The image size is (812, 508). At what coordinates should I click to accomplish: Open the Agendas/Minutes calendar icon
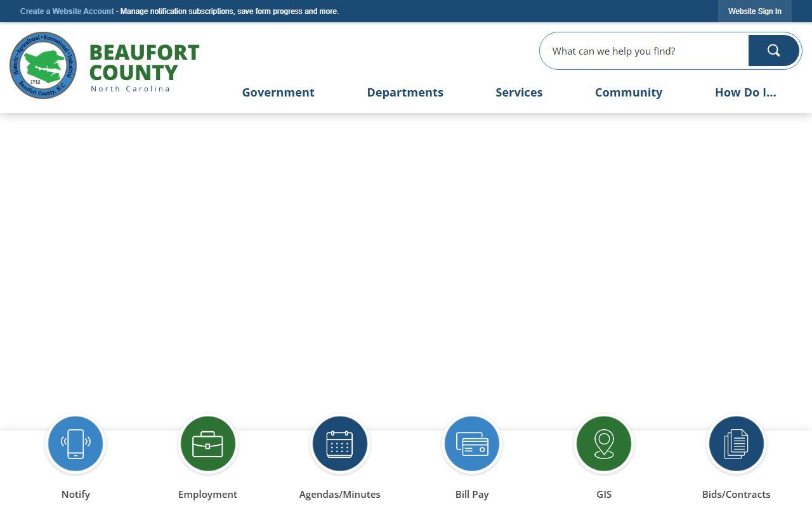pos(339,444)
